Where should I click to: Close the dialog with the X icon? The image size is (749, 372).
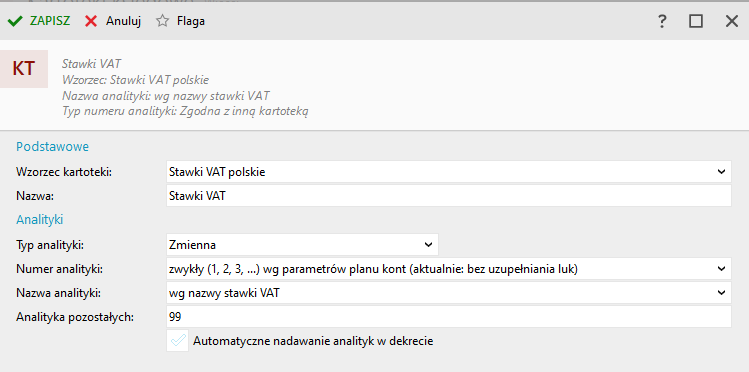point(732,21)
